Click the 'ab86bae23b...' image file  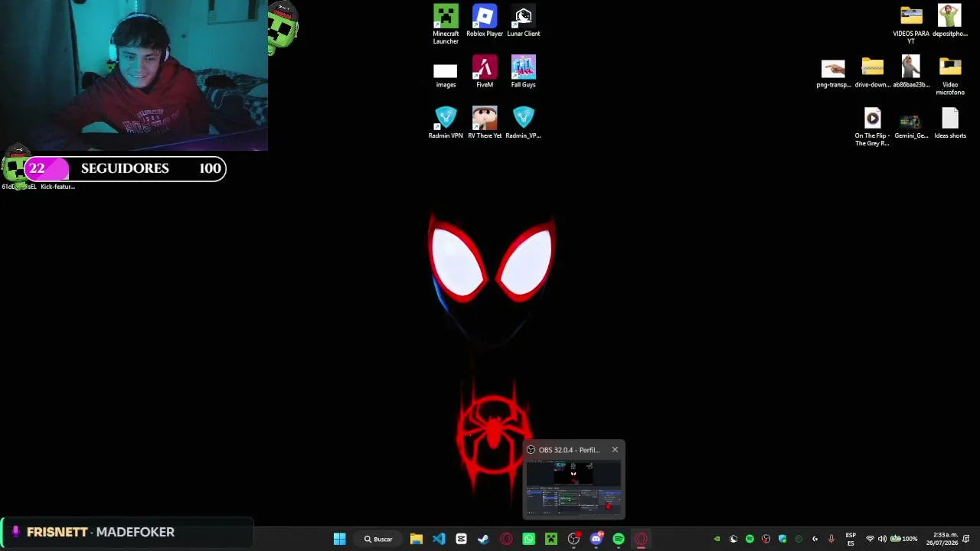(x=911, y=72)
